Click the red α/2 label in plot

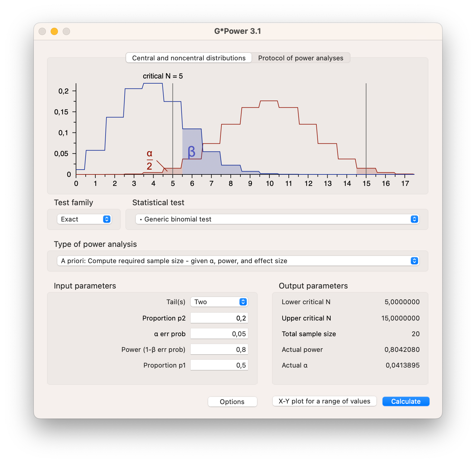coord(150,160)
